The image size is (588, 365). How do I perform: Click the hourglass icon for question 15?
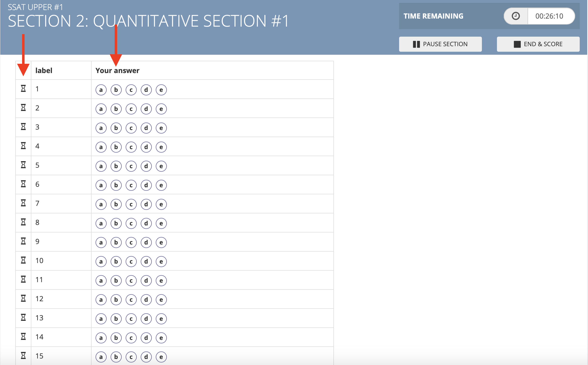(23, 356)
